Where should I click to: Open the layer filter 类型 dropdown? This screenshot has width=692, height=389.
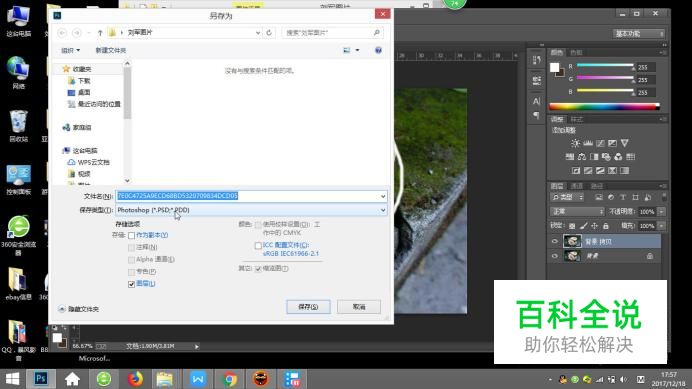[x=568, y=197]
